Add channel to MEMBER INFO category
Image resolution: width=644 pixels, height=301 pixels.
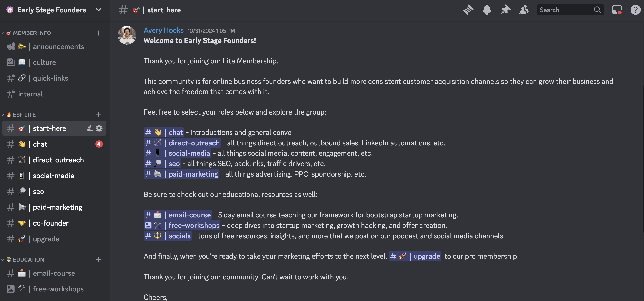99,33
